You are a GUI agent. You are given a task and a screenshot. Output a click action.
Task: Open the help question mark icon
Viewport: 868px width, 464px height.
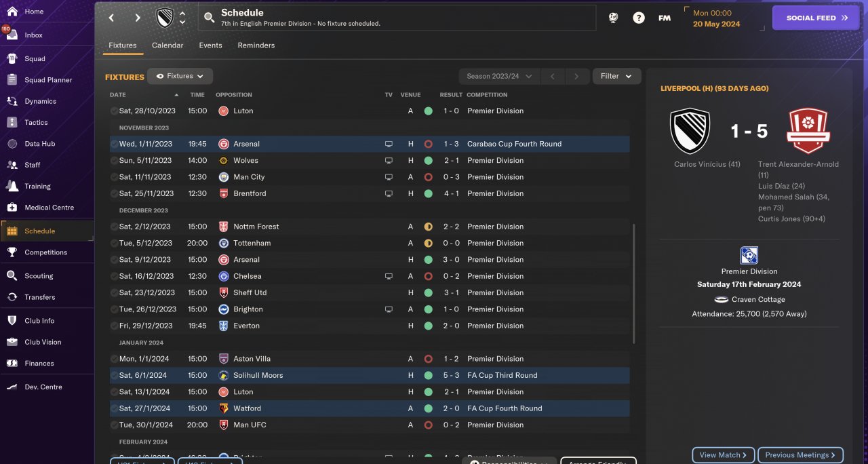[x=639, y=18]
